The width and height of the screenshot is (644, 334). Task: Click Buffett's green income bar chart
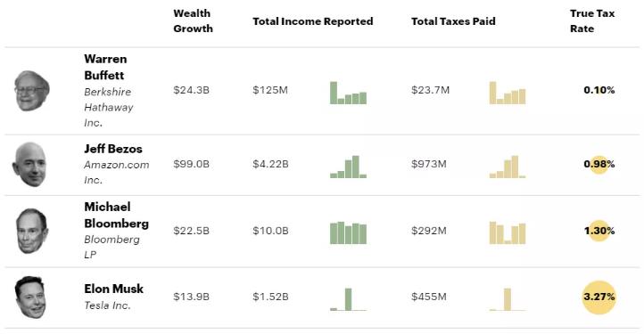coord(348,93)
